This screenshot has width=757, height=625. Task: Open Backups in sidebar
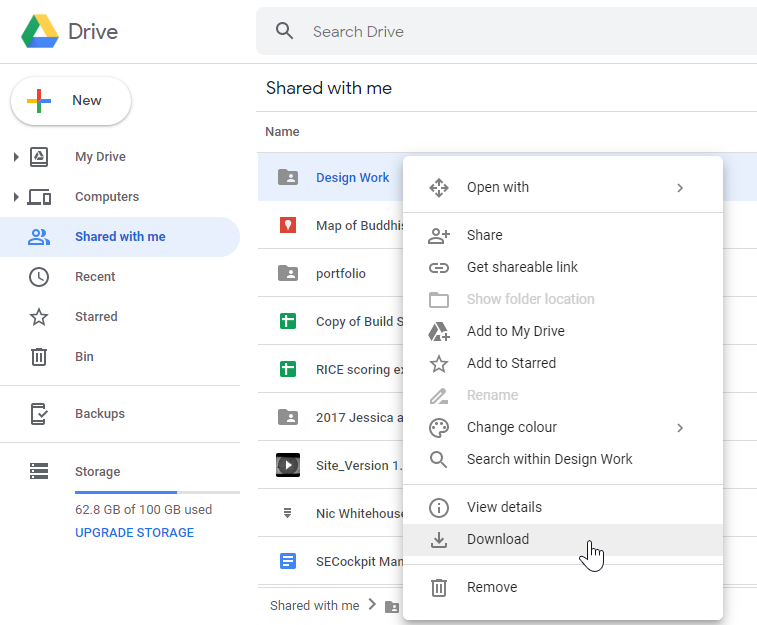pyautogui.click(x=99, y=414)
